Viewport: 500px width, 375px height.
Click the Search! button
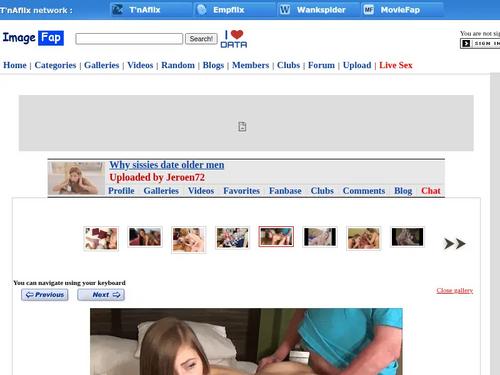pyautogui.click(x=201, y=39)
